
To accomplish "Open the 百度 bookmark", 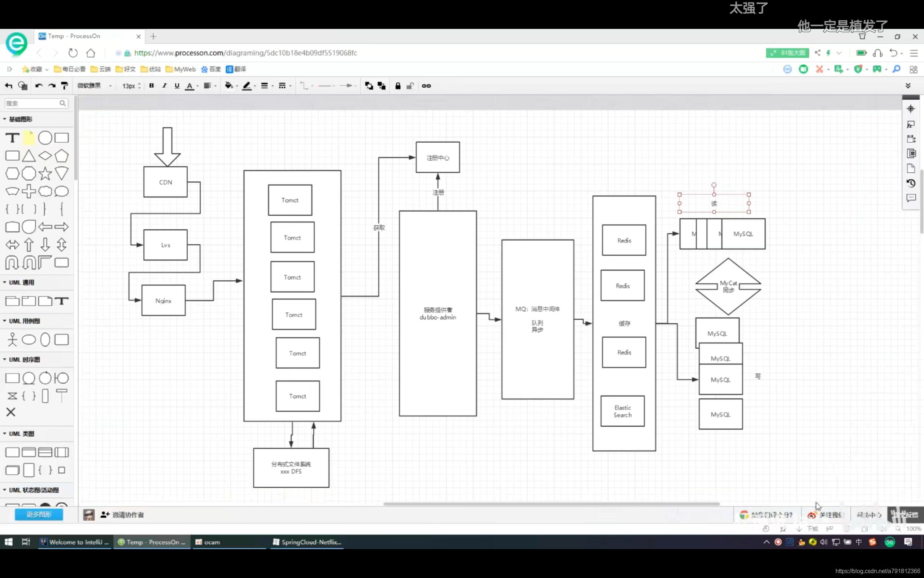I will click(x=211, y=69).
